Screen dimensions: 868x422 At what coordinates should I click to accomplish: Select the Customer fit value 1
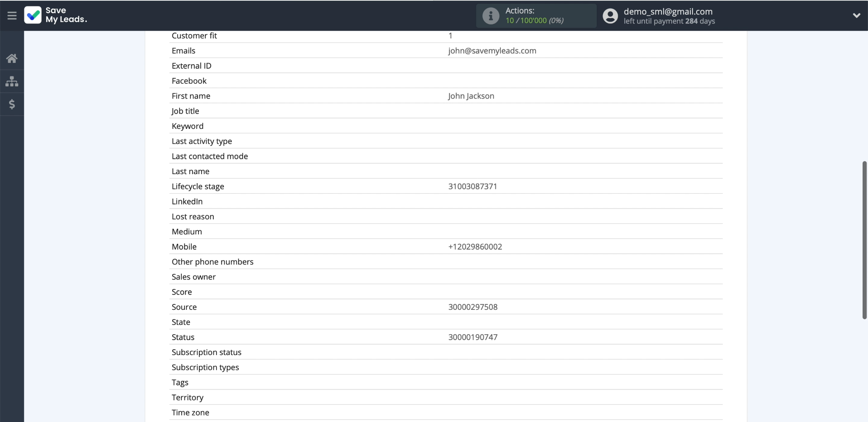(450, 36)
